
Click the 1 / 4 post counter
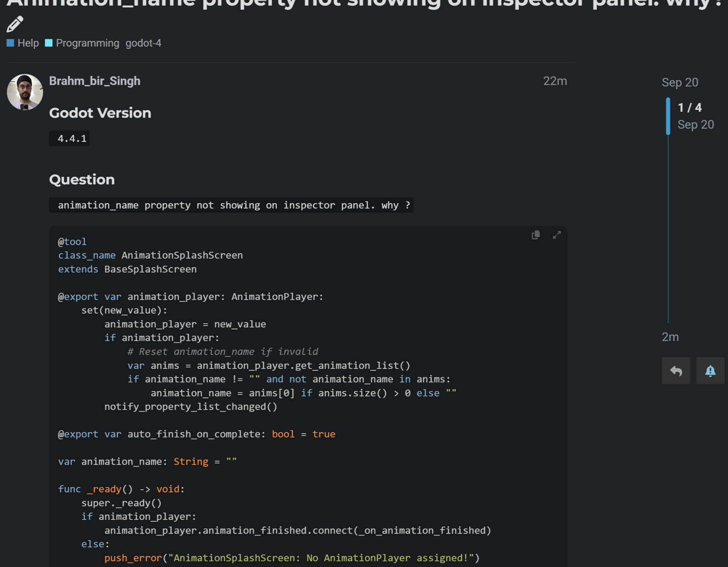tap(690, 108)
